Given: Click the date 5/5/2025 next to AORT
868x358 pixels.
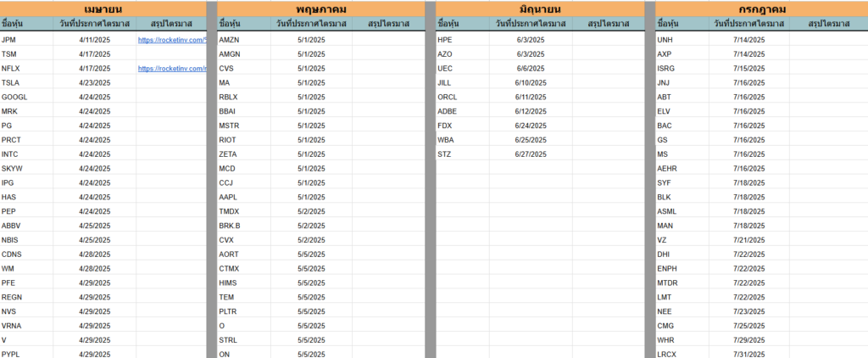Looking at the screenshot, I should tap(312, 255).
